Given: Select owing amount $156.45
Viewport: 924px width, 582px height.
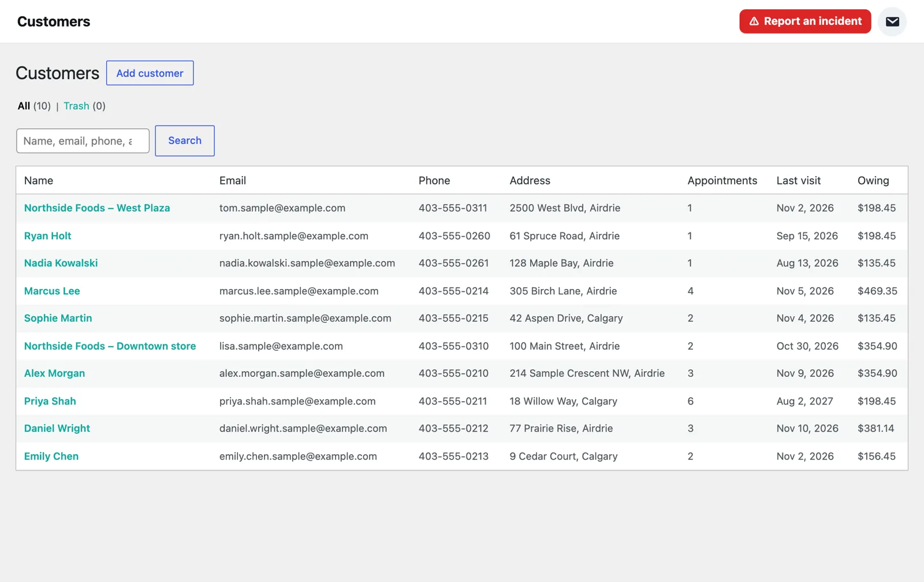Looking at the screenshot, I should (877, 456).
